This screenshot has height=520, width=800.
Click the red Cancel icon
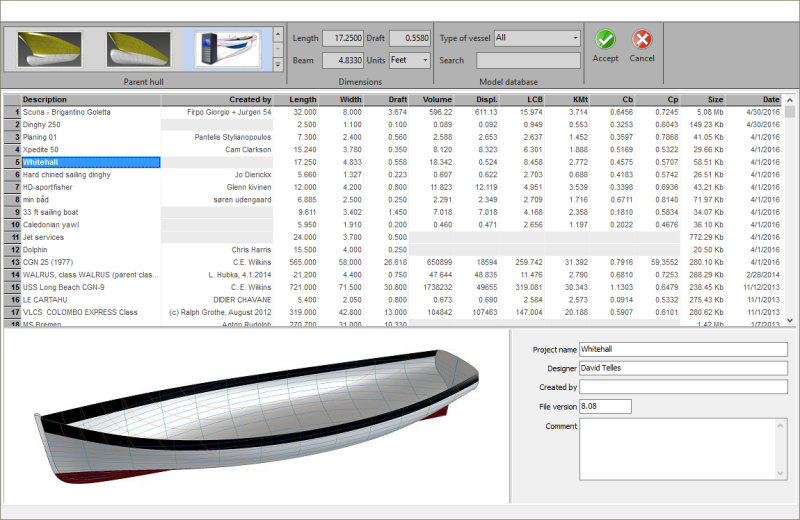[642, 40]
